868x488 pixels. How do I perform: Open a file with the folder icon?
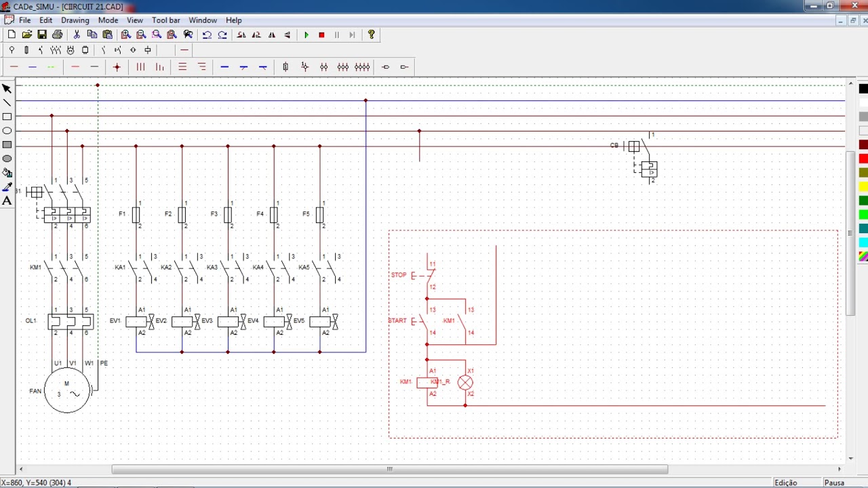[27, 35]
